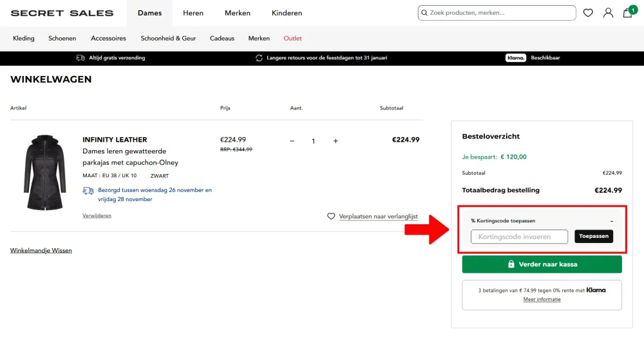The width and height of the screenshot is (644, 359).
Task: Collapse the Kortingscode toepassen section
Action: click(611, 221)
